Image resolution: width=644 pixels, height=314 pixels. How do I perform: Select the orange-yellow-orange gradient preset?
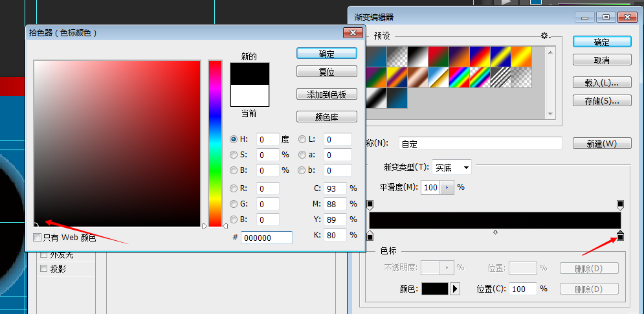pos(521,56)
